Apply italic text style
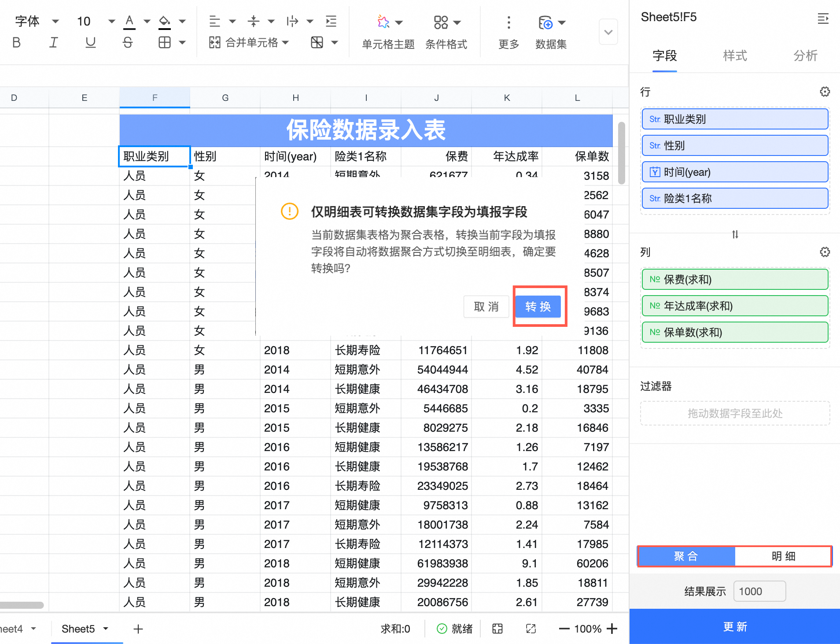This screenshot has width=840, height=644. [53, 42]
